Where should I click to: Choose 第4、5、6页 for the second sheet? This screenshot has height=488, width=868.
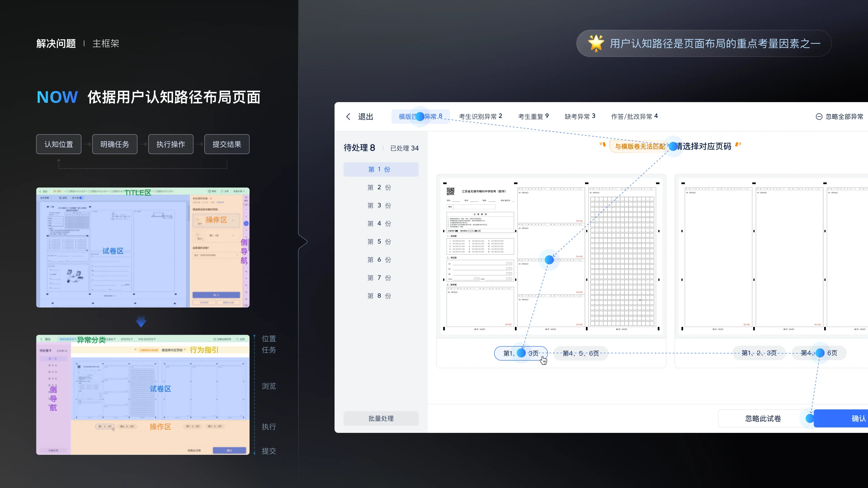pyautogui.click(x=819, y=353)
